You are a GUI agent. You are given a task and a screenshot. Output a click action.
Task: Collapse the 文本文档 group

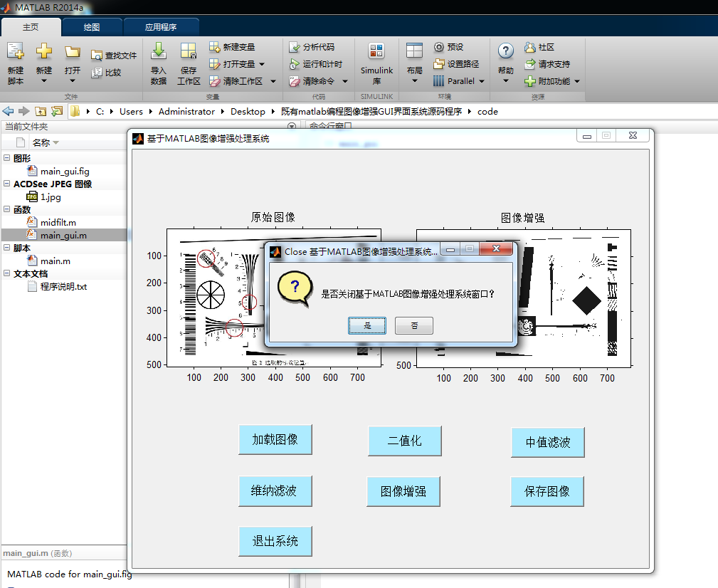(7, 273)
